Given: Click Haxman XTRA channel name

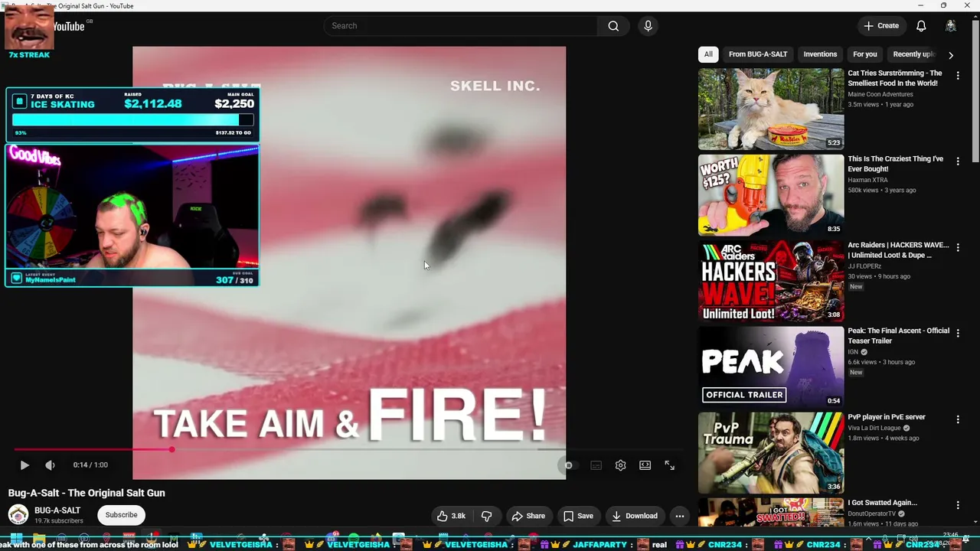Looking at the screenshot, I should [x=867, y=180].
